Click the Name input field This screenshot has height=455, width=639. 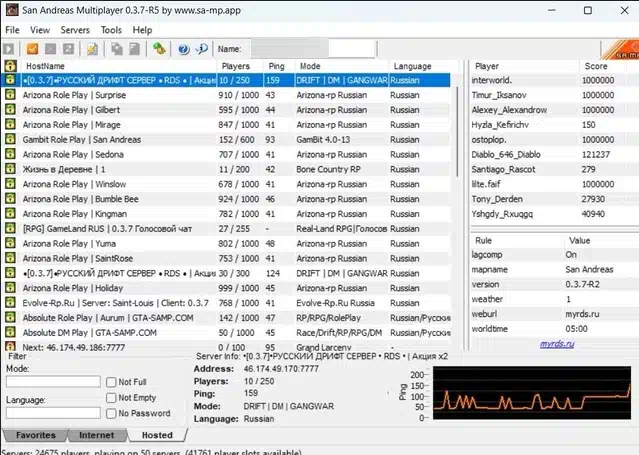tap(313, 49)
